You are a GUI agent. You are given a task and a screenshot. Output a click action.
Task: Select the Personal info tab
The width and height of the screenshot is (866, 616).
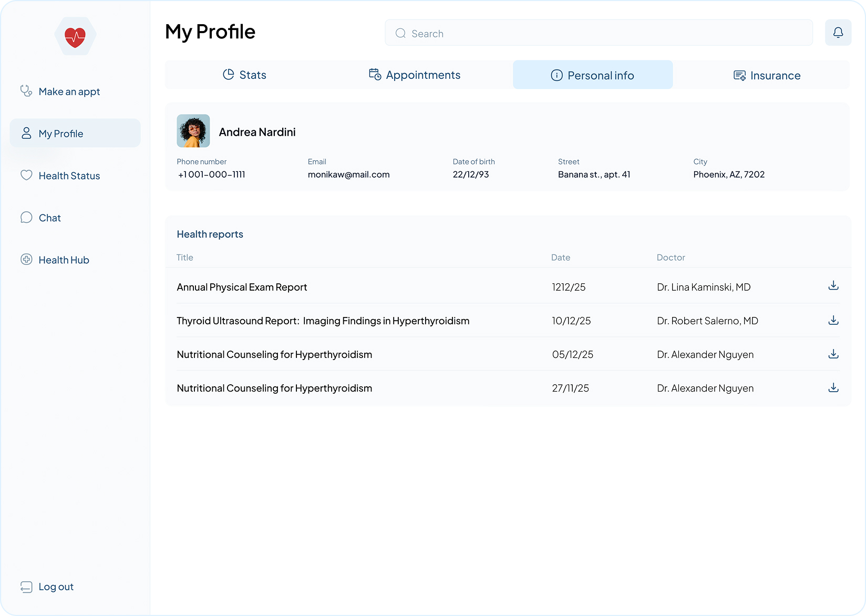[593, 75]
